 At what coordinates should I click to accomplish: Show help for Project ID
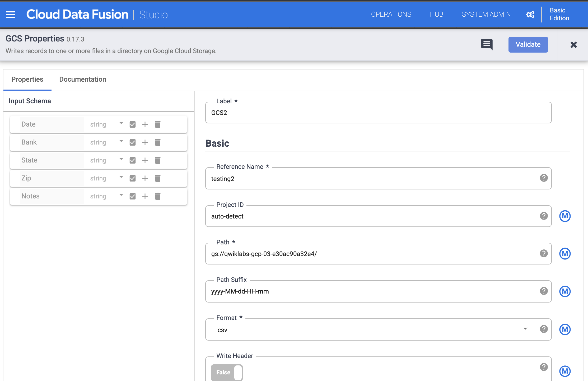point(544,216)
